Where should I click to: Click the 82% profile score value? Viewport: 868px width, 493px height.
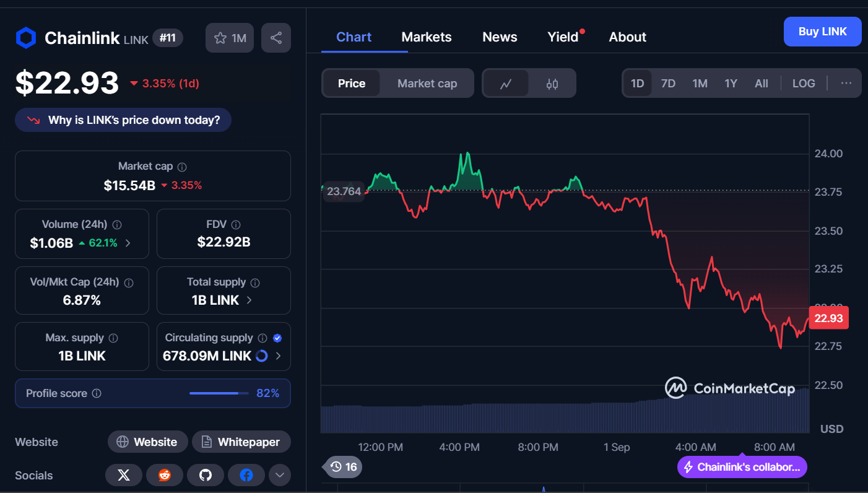[x=268, y=393]
